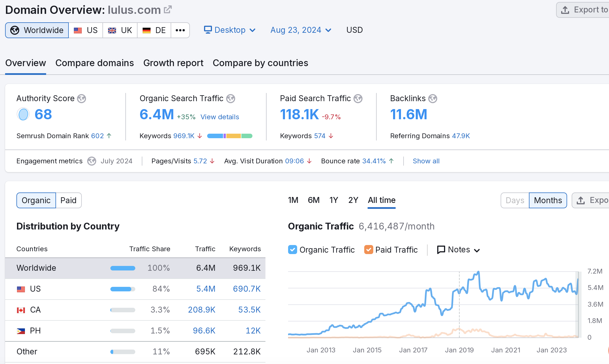
Task: Open lulus.com external link icon
Action: (x=168, y=10)
